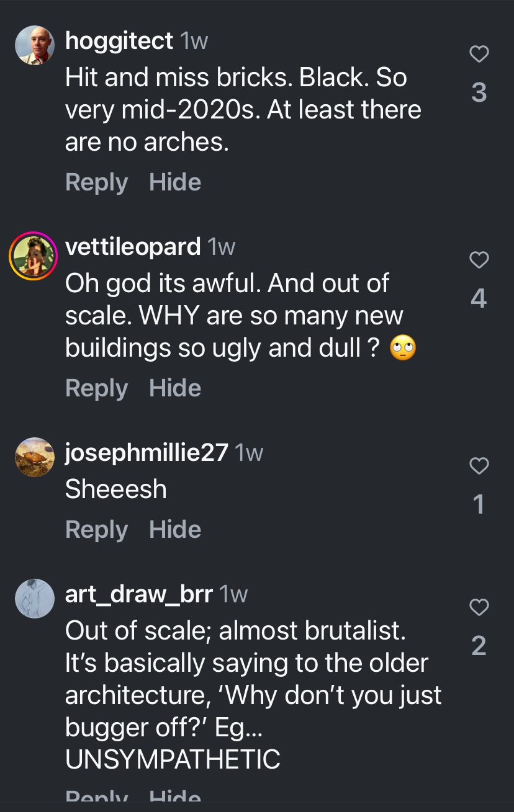The height and width of the screenshot is (812, 514).
Task: Hide the Sheeesh comment
Action: point(175,530)
